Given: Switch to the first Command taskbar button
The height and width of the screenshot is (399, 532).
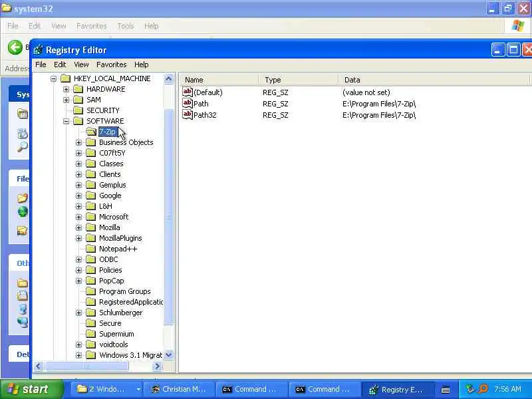Looking at the screenshot, I should 253,389.
